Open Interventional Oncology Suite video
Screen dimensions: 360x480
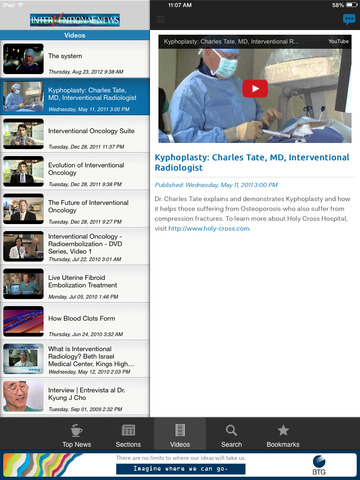tap(75, 134)
